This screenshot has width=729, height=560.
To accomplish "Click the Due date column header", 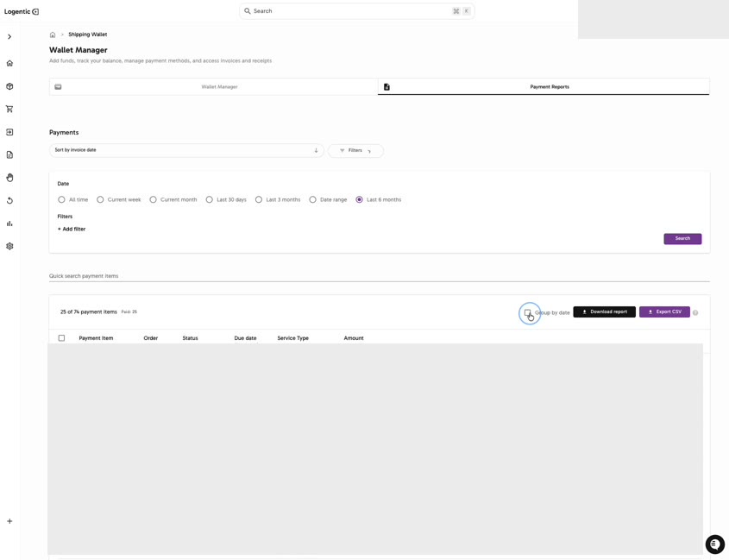I will tap(245, 338).
